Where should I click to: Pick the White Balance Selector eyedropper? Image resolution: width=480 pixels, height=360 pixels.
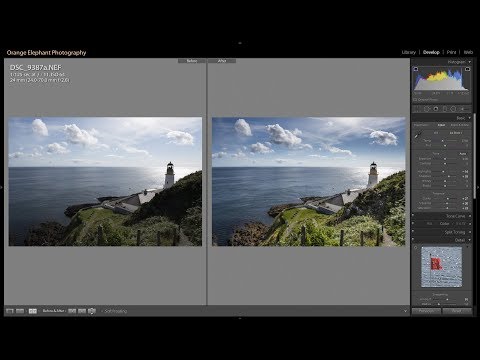(418, 135)
